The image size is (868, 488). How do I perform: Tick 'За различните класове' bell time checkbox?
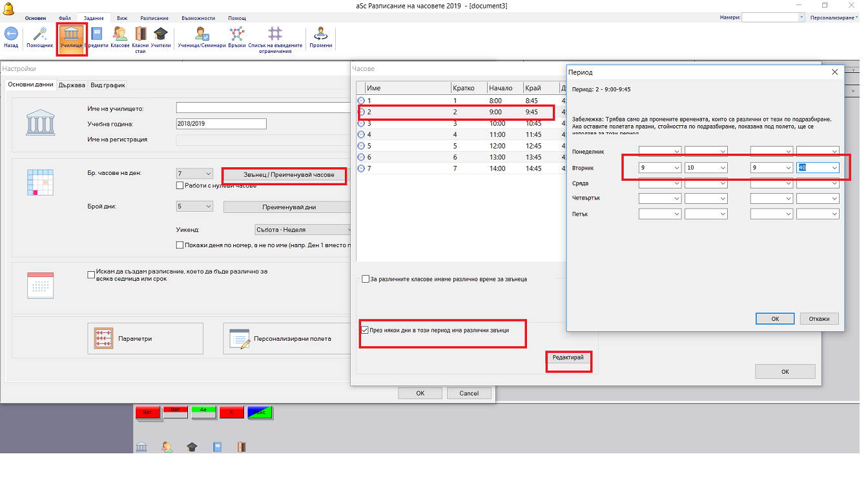click(x=366, y=279)
